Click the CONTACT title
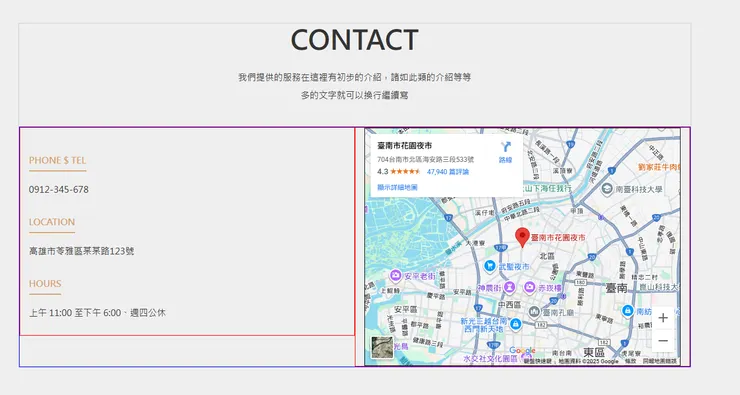This screenshot has height=395, width=740. point(354,40)
